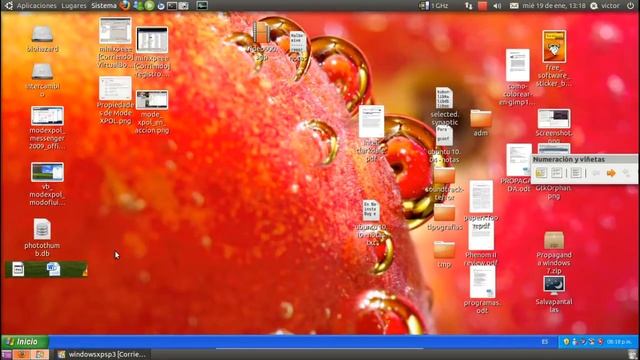Viewport: 640px width, 360px height.
Task: Open the volume speaker indicator
Action: (x=497, y=6)
